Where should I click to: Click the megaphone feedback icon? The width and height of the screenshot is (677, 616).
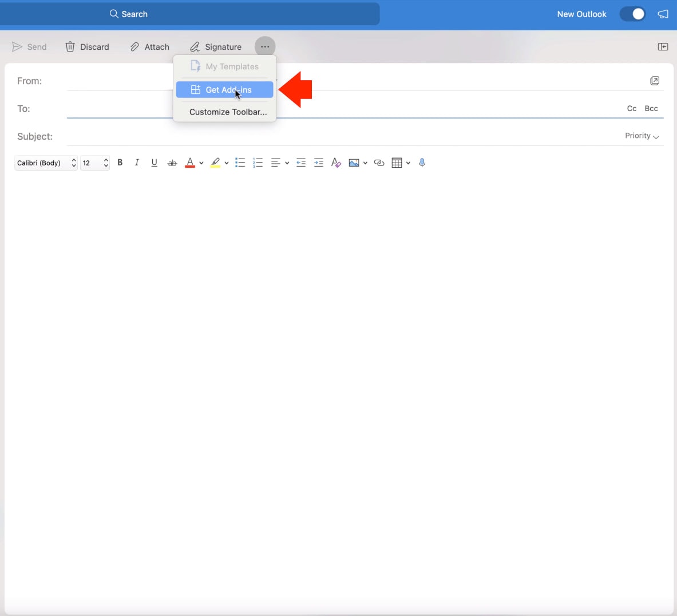coord(663,14)
